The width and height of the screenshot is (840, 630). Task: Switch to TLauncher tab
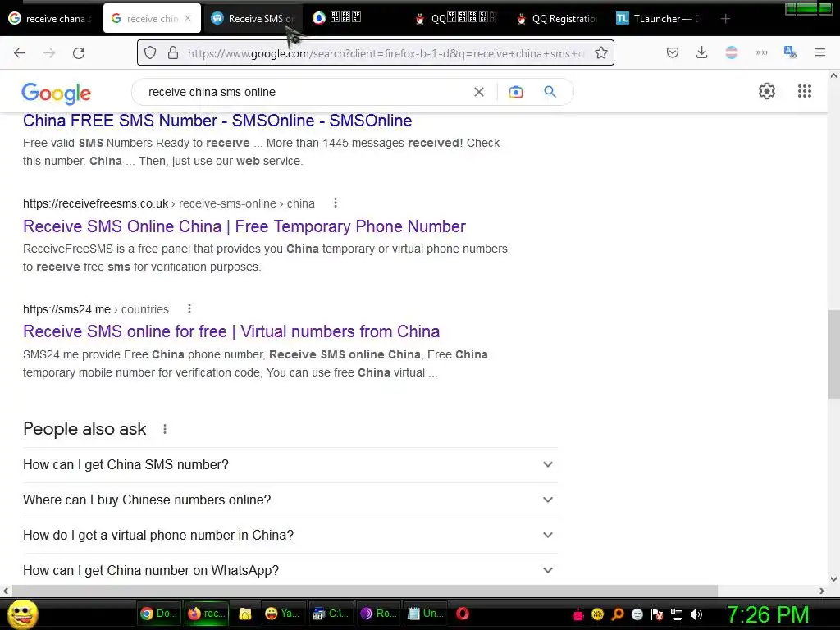coord(659,19)
